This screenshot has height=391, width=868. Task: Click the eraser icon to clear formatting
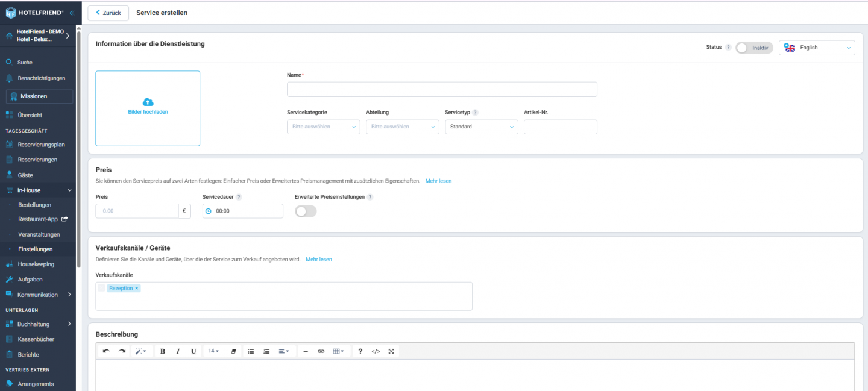(233, 351)
